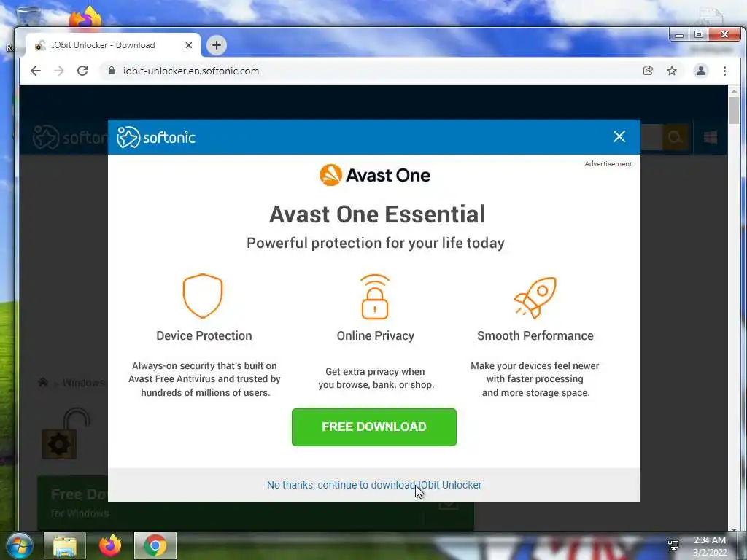Click the Device Protection shield icon
Viewport: 747px width, 560px height.
(x=203, y=296)
